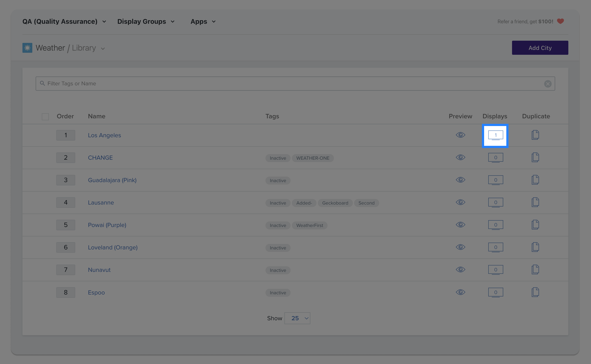This screenshot has height=364, width=591.
Task: Preview Powai (Purple) with eye icon
Action: click(460, 224)
